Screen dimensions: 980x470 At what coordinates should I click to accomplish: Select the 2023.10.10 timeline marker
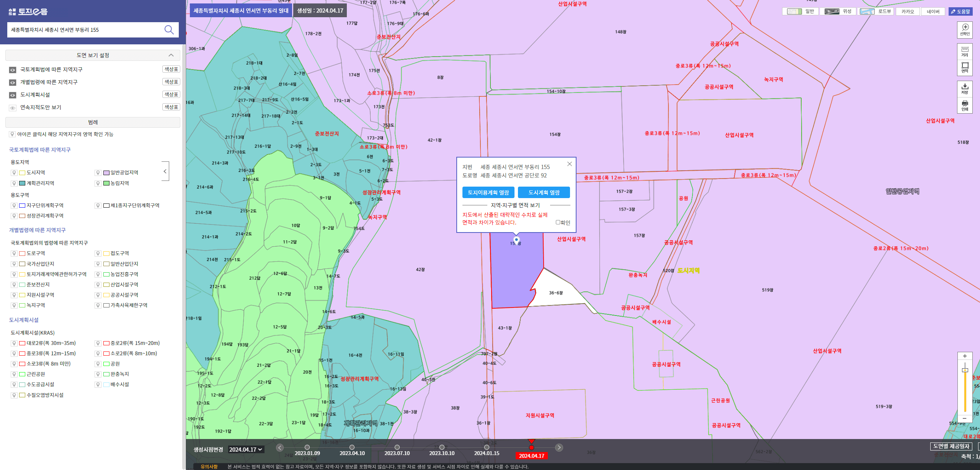tap(442, 447)
